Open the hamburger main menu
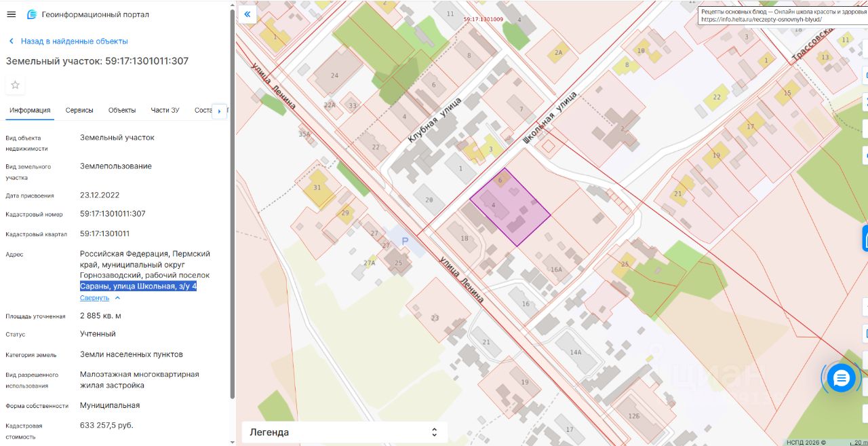Screen dimensions: 868x446 (x=12, y=14)
